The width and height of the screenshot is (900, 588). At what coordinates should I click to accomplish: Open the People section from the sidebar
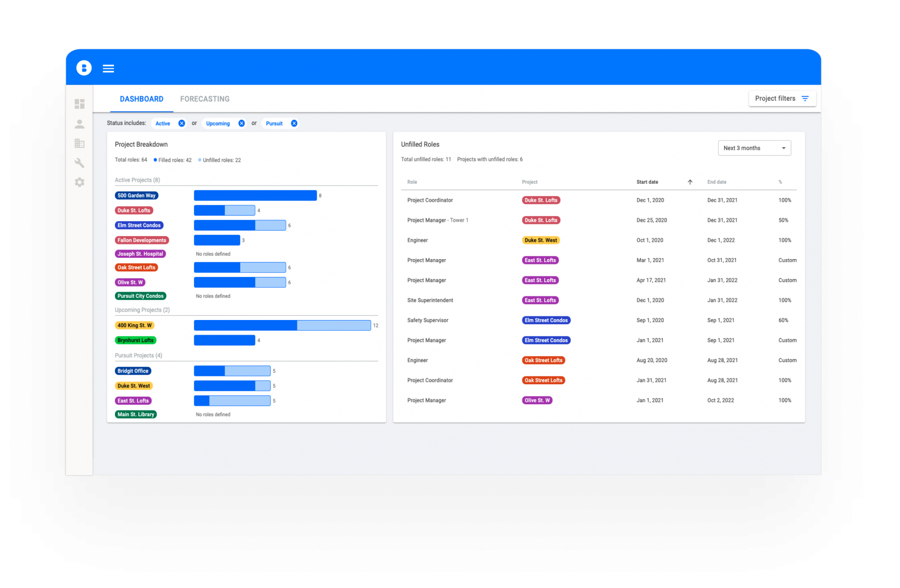pos(79,124)
